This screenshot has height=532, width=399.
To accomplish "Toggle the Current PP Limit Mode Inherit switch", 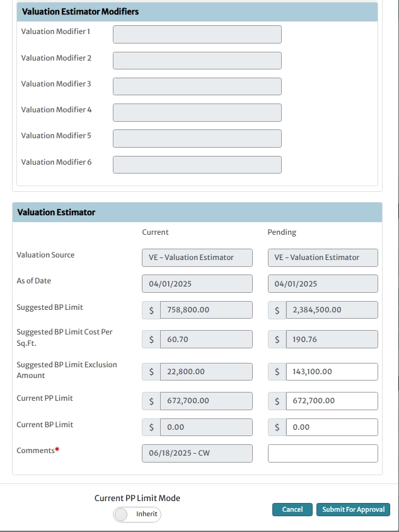I will tap(137, 514).
